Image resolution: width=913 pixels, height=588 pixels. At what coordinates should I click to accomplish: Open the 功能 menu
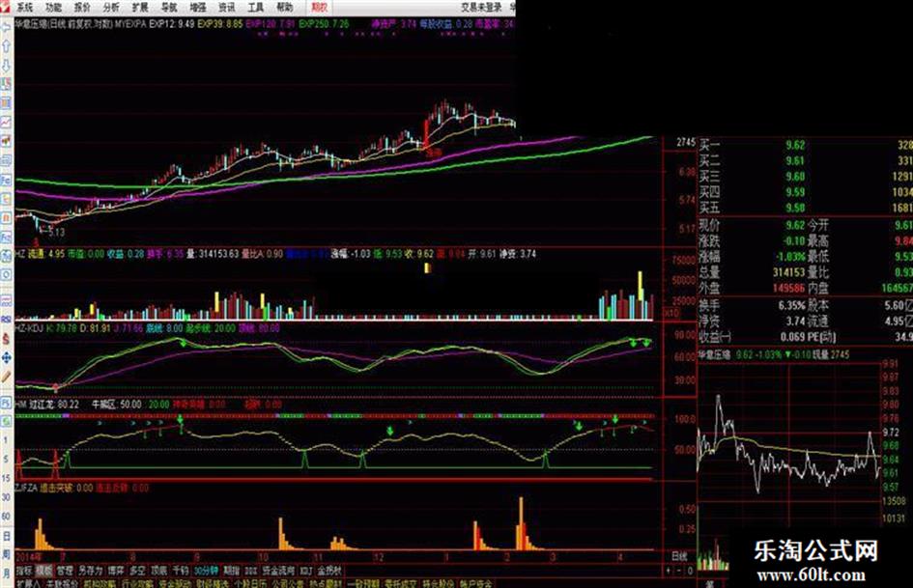point(53,7)
